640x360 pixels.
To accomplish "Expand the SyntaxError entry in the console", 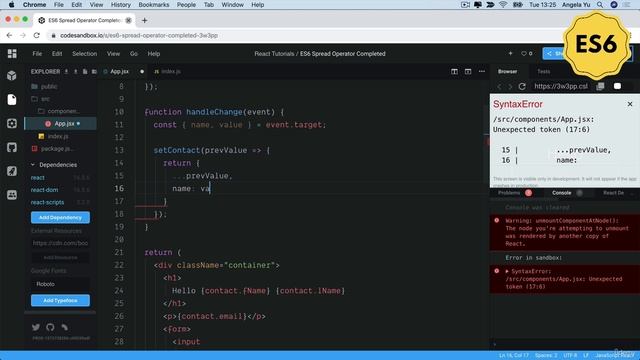I will pos(507,271).
